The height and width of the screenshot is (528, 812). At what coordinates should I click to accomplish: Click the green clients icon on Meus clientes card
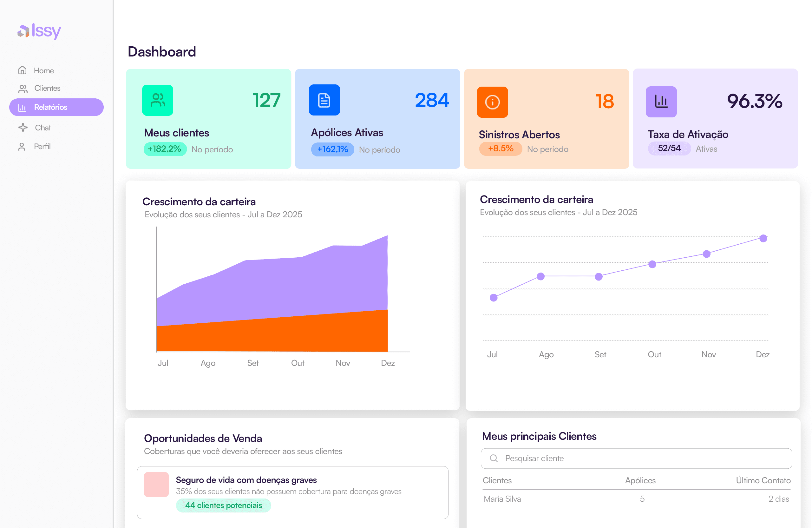[x=158, y=100]
